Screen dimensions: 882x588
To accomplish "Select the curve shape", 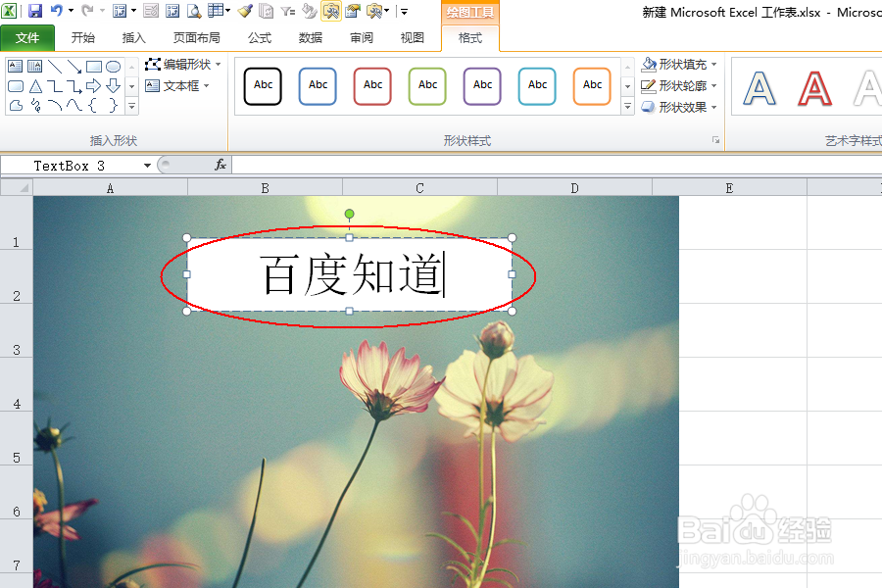I will click(x=74, y=105).
